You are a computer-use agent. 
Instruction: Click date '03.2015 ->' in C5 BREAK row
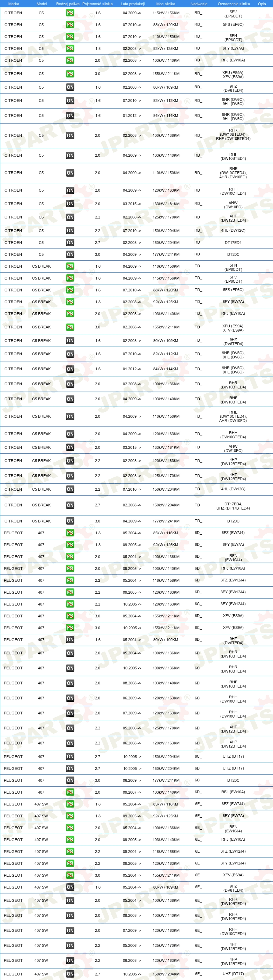132,447
